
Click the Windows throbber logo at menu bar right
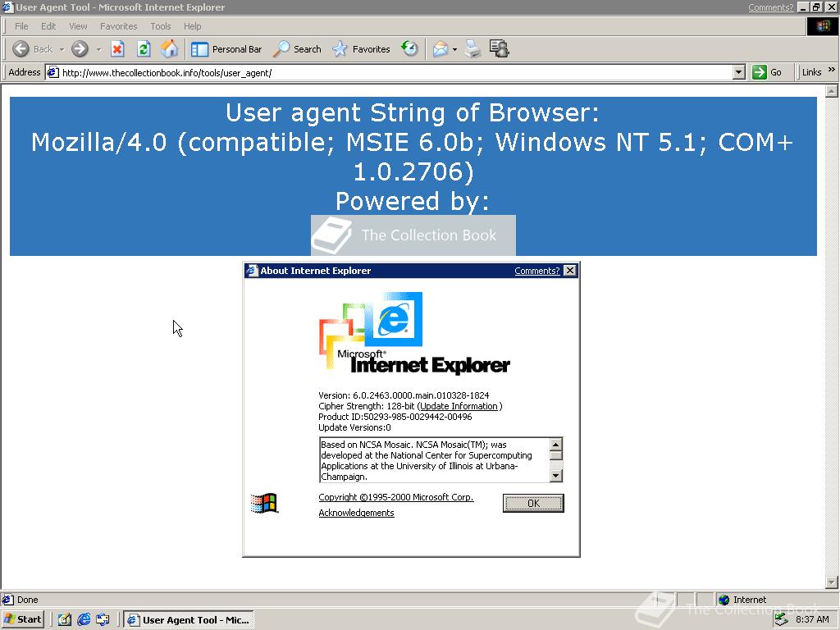pyautogui.click(x=822, y=26)
